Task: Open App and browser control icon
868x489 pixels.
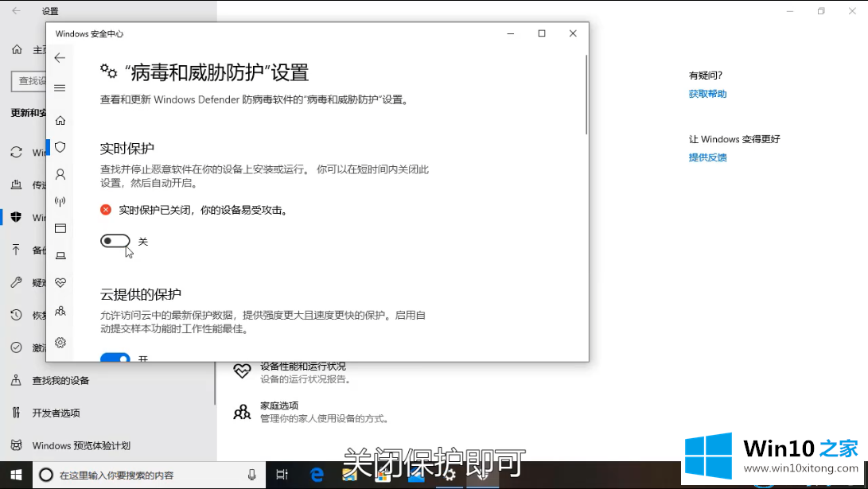Action: pos(60,228)
